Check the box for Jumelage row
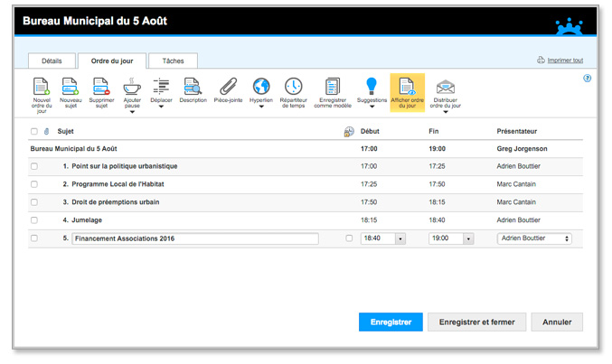This screenshot has width=612, height=364. 34,220
